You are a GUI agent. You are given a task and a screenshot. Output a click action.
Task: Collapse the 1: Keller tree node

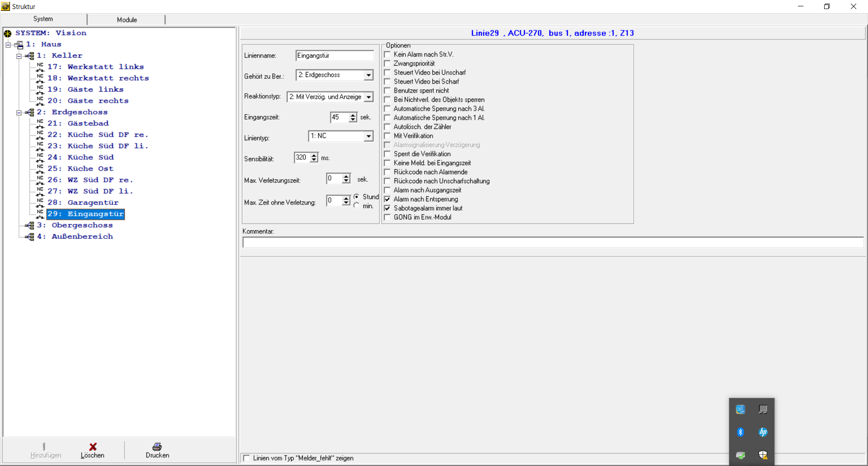19,56
